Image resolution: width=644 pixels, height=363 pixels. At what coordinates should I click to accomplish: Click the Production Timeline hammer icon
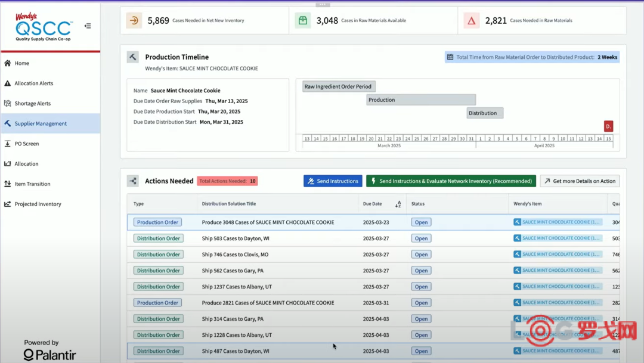(132, 57)
